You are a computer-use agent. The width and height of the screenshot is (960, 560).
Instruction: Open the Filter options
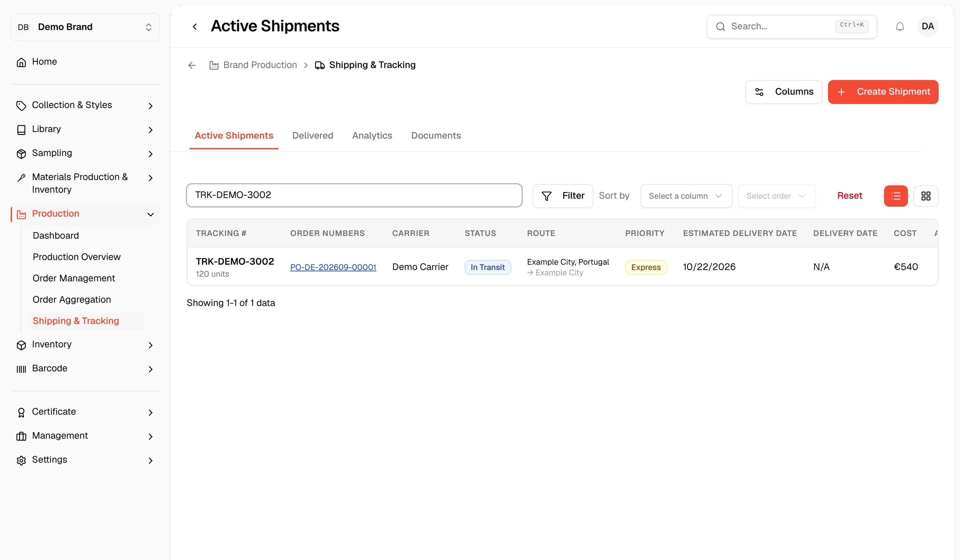562,196
